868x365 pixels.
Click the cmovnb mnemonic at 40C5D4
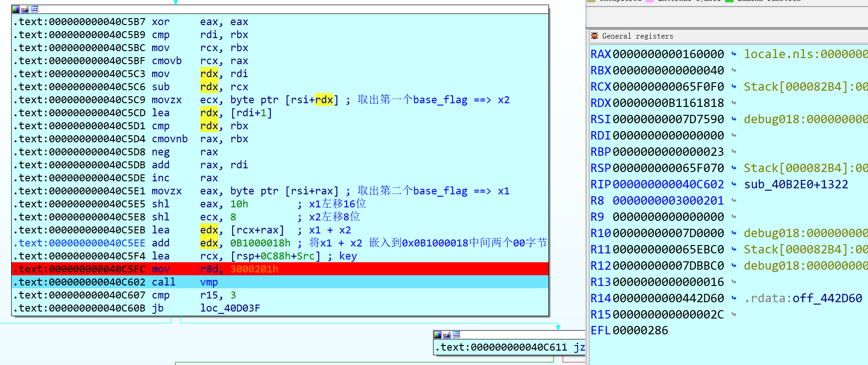click(170, 139)
